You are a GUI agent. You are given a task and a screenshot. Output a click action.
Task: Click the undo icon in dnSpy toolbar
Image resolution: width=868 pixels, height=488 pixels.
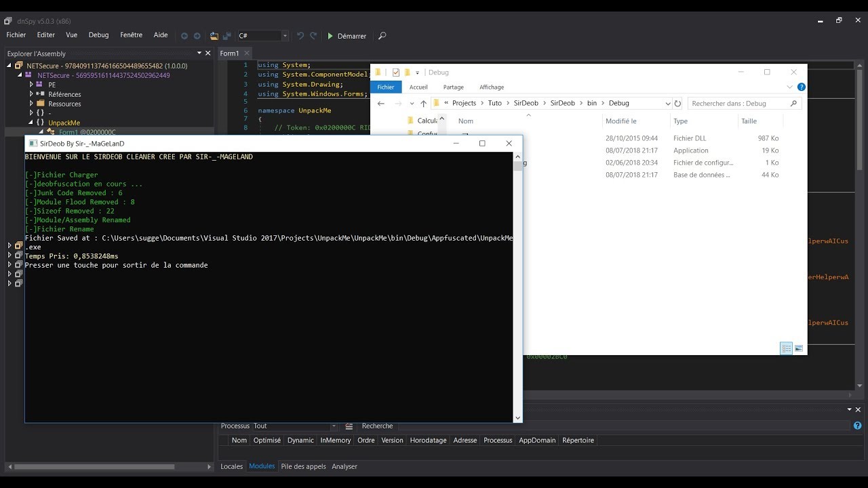[x=301, y=36]
